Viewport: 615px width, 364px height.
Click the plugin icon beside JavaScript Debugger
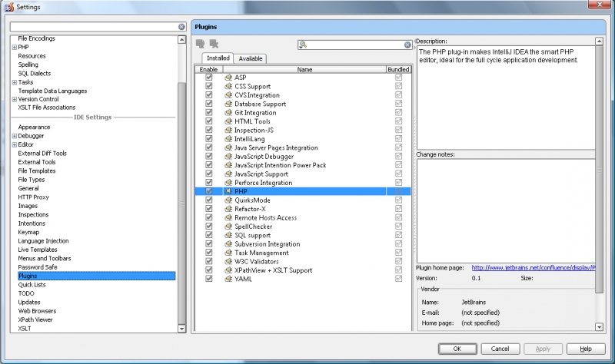(228, 157)
